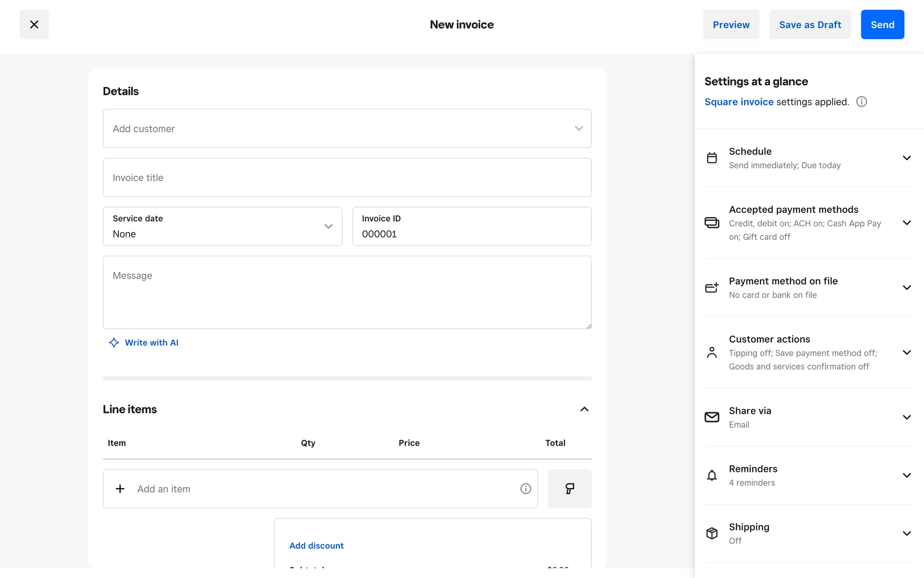Viewport: 924px width, 578px height.
Task: Click the X icon to close the invoice
Action: point(34,25)
